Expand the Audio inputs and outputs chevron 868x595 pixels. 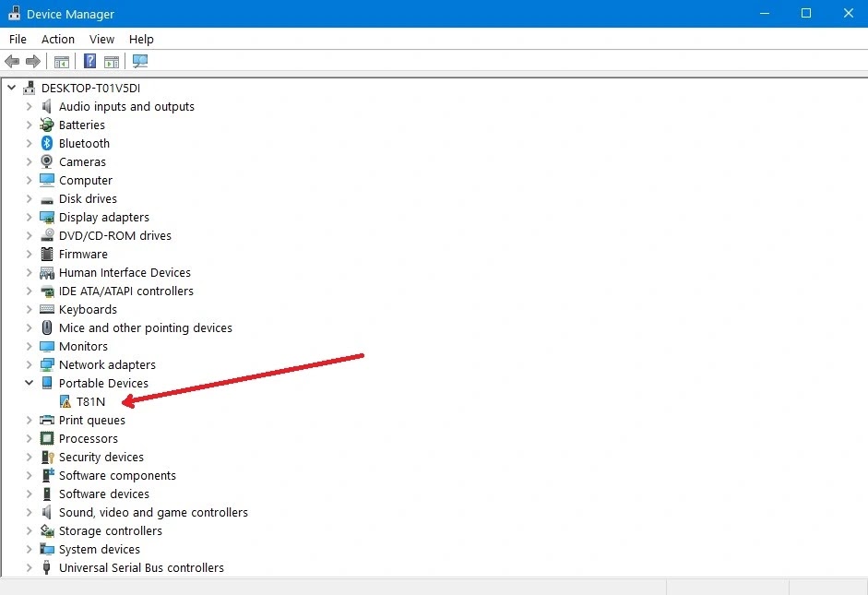[30, 106]
